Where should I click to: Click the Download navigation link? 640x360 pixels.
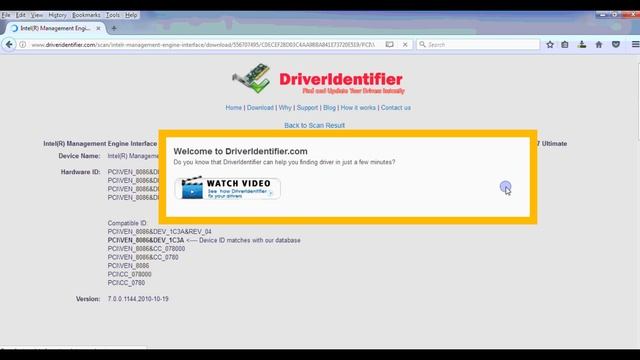point(260,108)
